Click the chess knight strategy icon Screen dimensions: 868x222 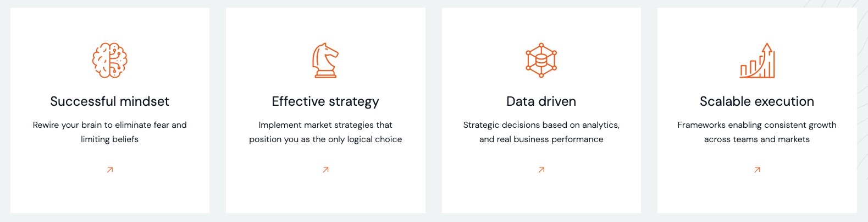(325, 60)
